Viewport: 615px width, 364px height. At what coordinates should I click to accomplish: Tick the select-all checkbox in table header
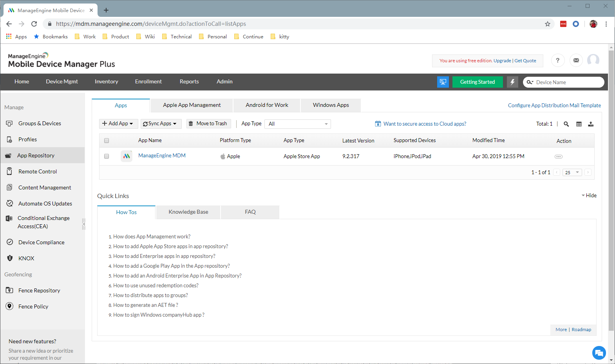tap(107, 141)
